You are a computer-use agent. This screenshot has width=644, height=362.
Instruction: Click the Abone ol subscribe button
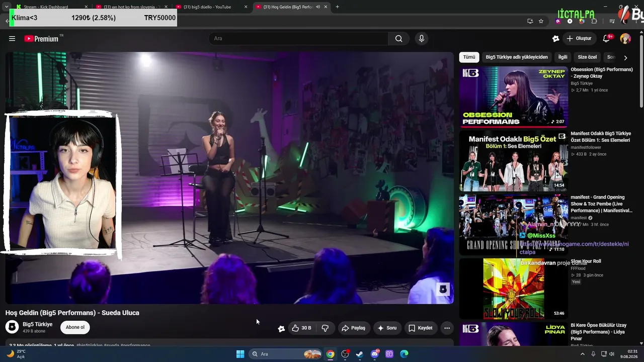[x=75, y=327]
